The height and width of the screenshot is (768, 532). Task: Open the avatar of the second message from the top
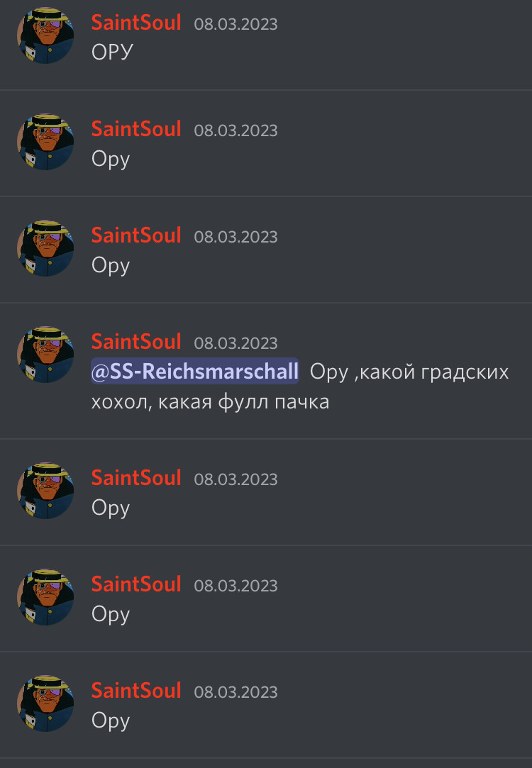coord(45,142)
